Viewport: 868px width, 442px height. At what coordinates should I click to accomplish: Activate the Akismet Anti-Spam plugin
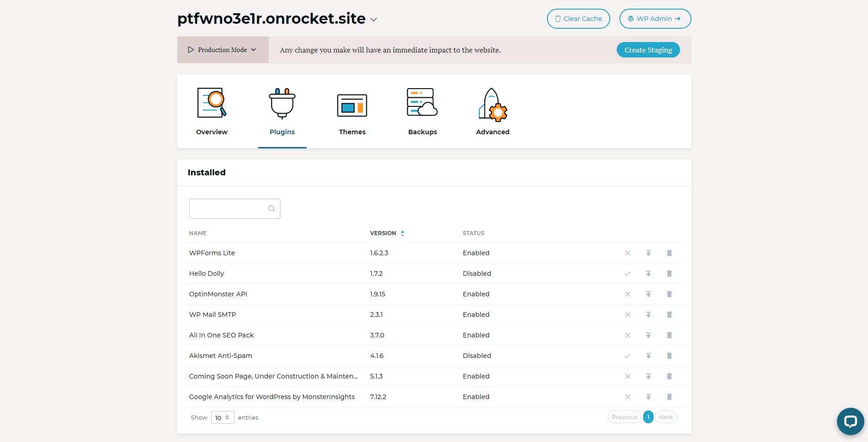click(x=628, y=356)
